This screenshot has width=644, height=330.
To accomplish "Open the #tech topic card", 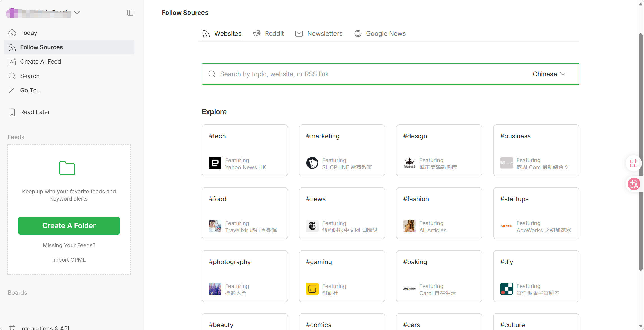I will (245, 150).
